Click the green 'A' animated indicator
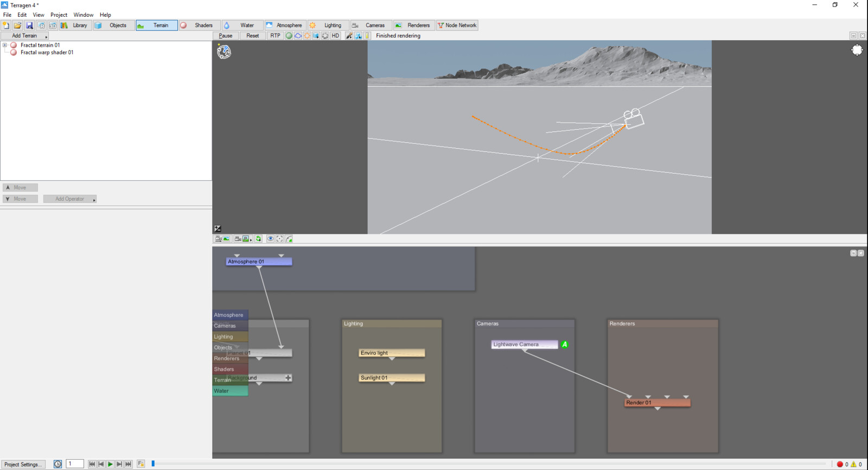This screenshot has width=868, height=470. pos(565,345)
